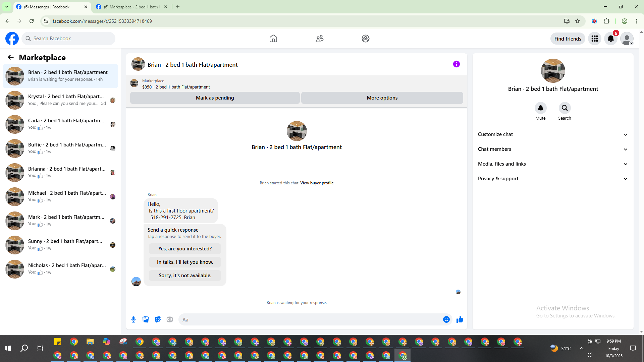Viewport: 644px width, 362px height.
Task: Open conversation information purple icon
Action: 457,64
